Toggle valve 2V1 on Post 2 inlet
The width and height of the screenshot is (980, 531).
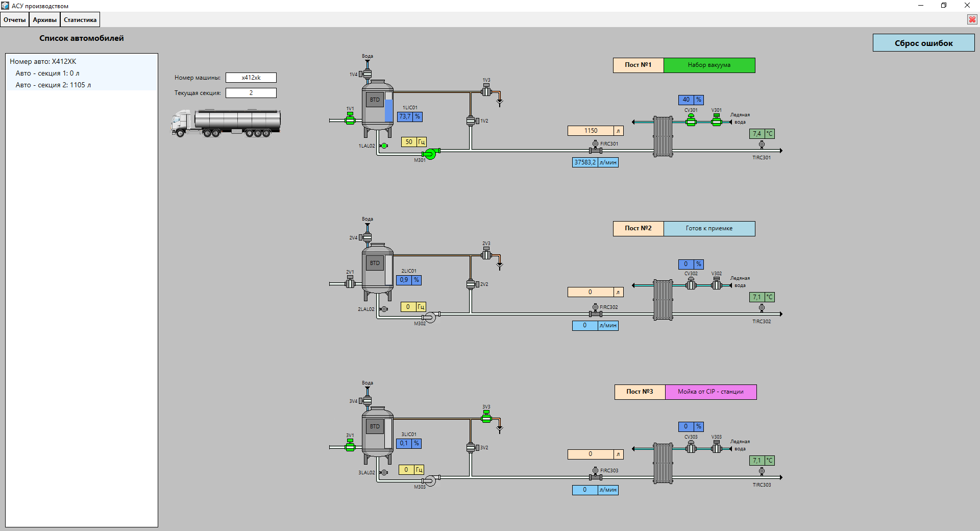click(x=350, y=283)
